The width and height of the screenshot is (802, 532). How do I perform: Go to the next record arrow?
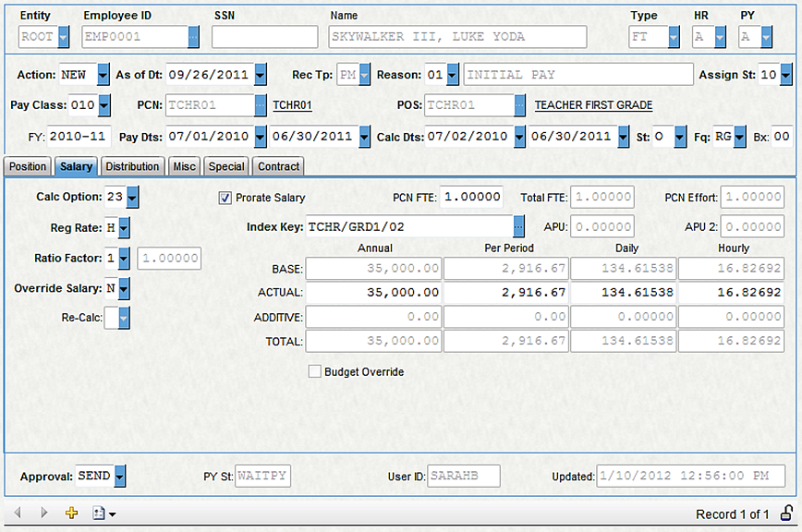pos(43,514)
